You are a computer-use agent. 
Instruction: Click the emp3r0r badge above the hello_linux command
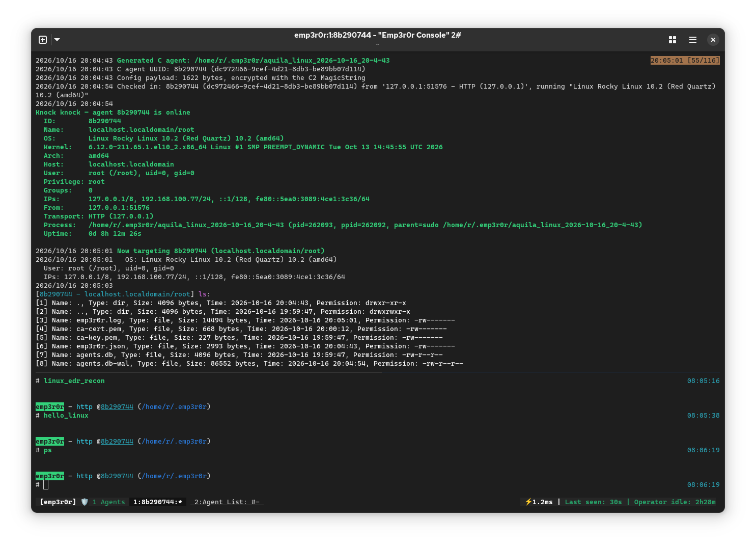click(x=50, y=407)
